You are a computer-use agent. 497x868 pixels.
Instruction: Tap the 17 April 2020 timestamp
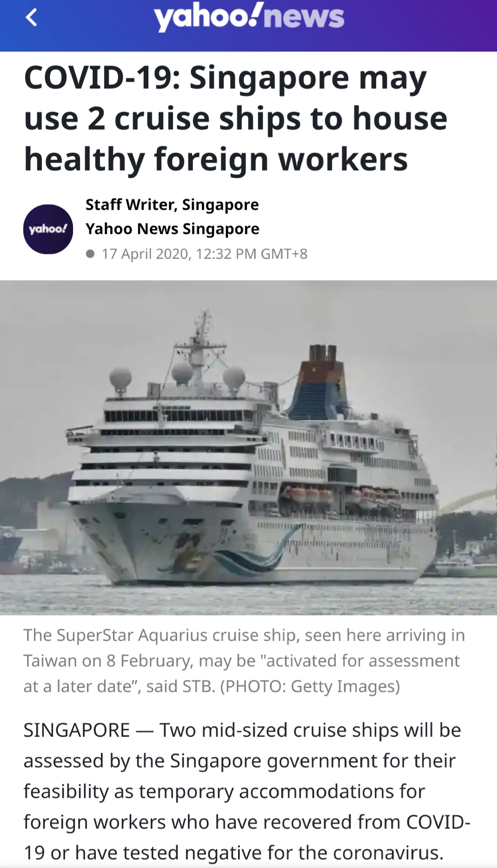pyautogui.click(x=205, y=254)
